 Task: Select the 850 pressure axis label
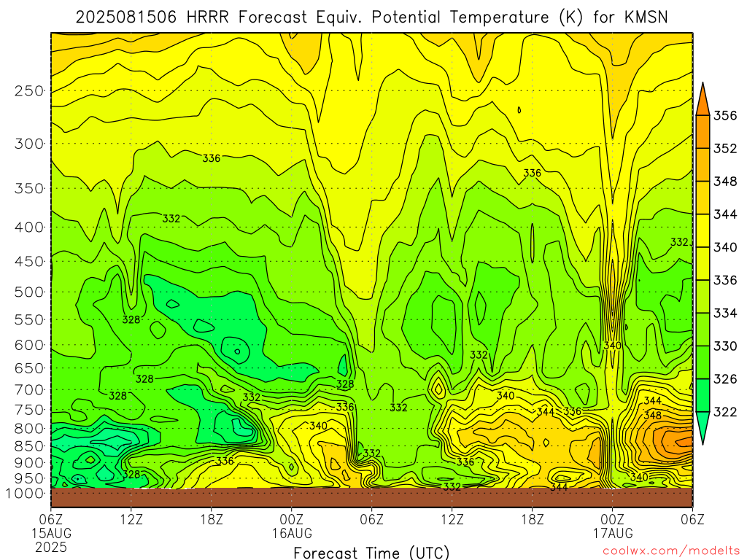tap(29, 446)
